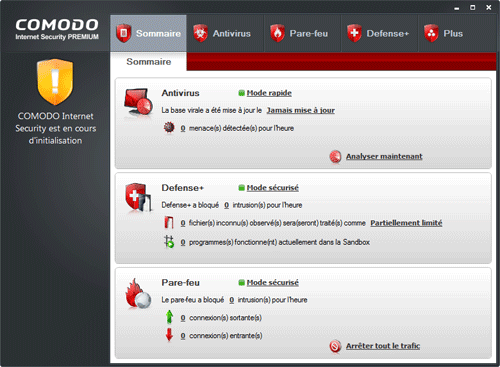Click the Defense+ shield icon in summary

138,197
